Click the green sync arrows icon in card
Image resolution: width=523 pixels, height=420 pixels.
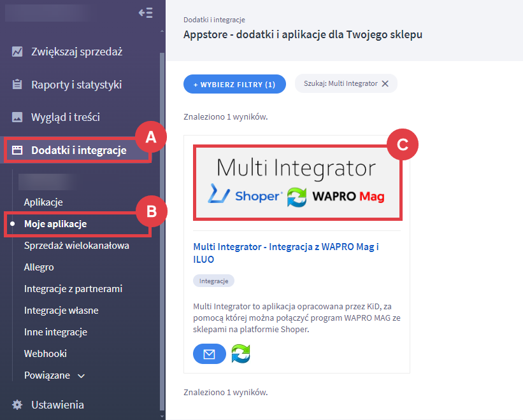(x=240, y=354)
